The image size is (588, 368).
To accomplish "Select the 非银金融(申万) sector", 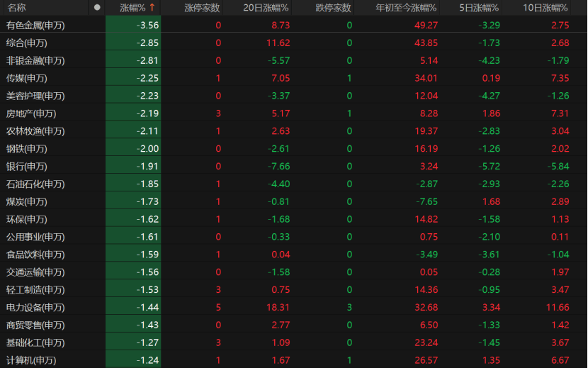I will click(x=35, y=60).
